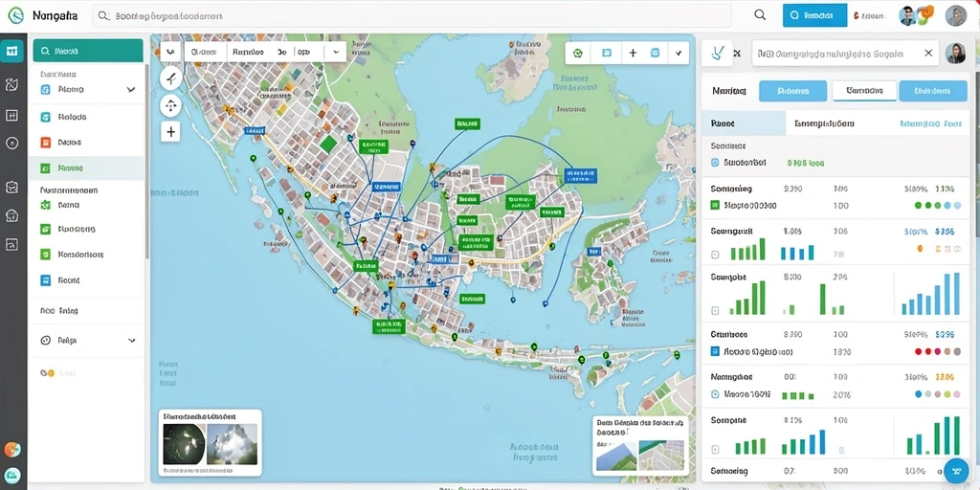Click the blue button in the top header
980x490 pixels.
(x=814, y=15)
